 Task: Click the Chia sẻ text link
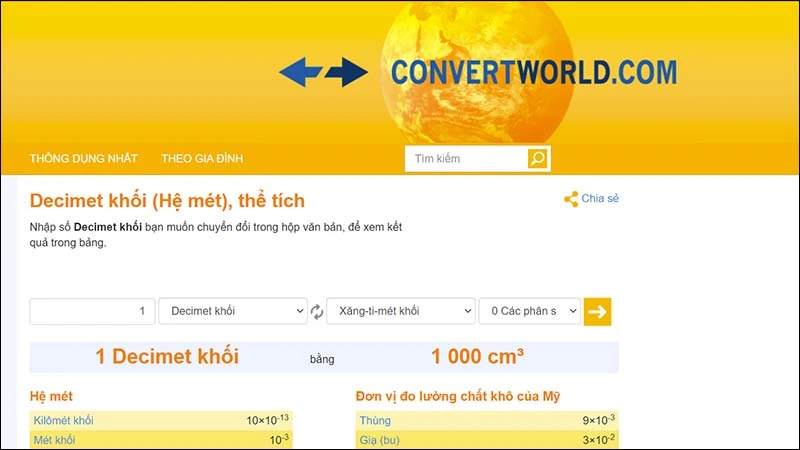600,199
